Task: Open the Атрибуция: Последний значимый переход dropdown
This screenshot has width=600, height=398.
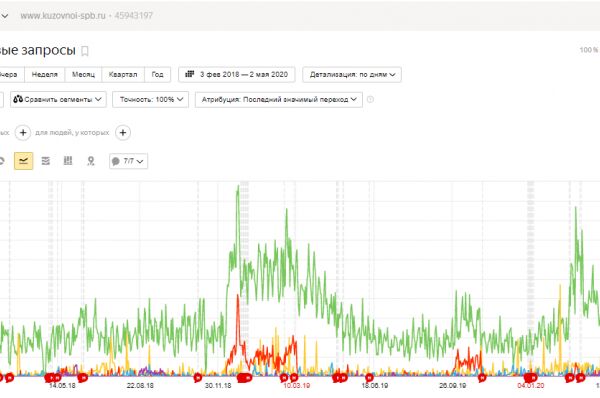Action: click(x=279, y=100)
